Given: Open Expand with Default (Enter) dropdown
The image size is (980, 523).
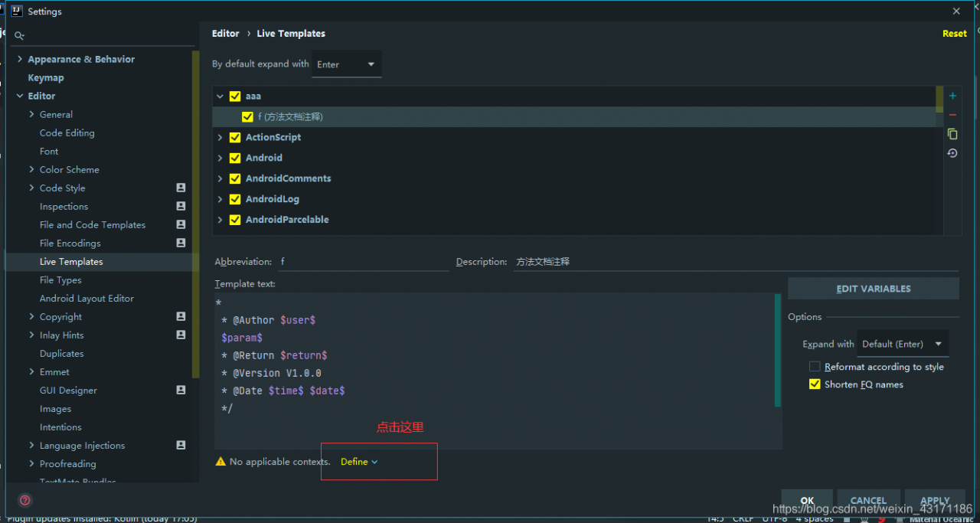Looking at the screenshot, I should coord(903,344).
